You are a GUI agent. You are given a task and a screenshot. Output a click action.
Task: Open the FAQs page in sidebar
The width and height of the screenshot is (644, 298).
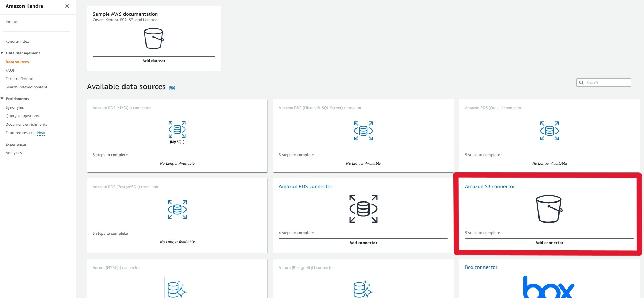[10, 70]
